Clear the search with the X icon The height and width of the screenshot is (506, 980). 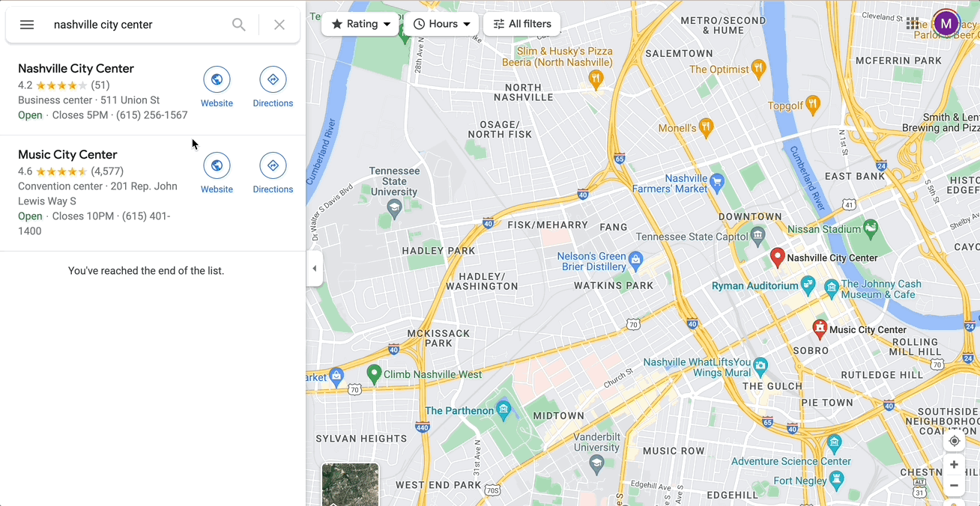(x=279, y=25)
